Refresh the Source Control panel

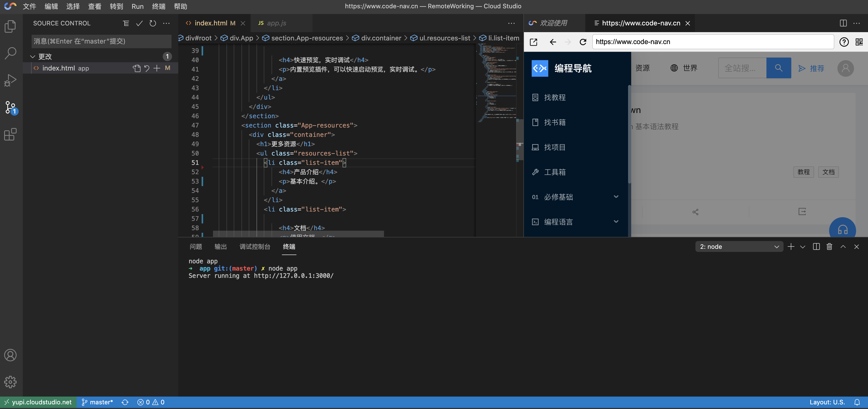(153, 23)
